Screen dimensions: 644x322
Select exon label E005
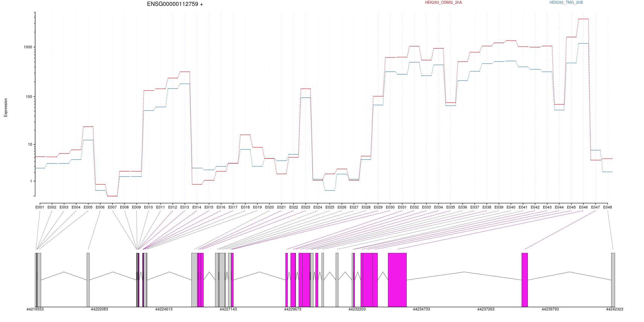(88, 207)
